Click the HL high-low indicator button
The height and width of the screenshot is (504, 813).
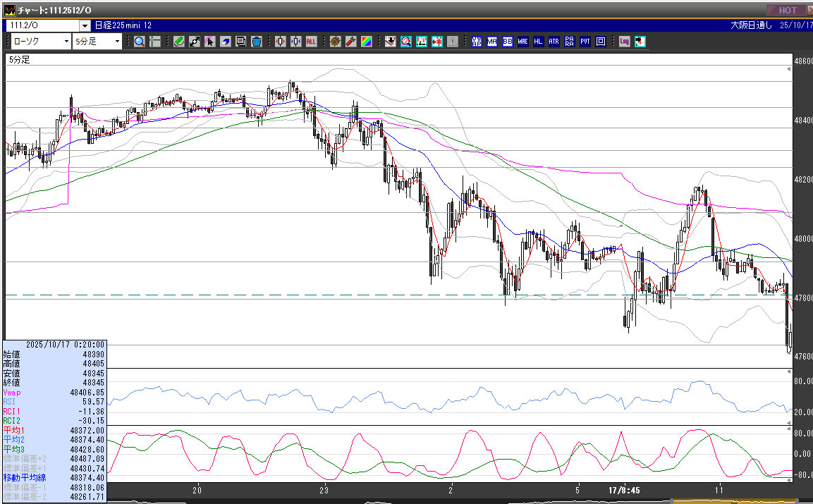pos(538,42)
